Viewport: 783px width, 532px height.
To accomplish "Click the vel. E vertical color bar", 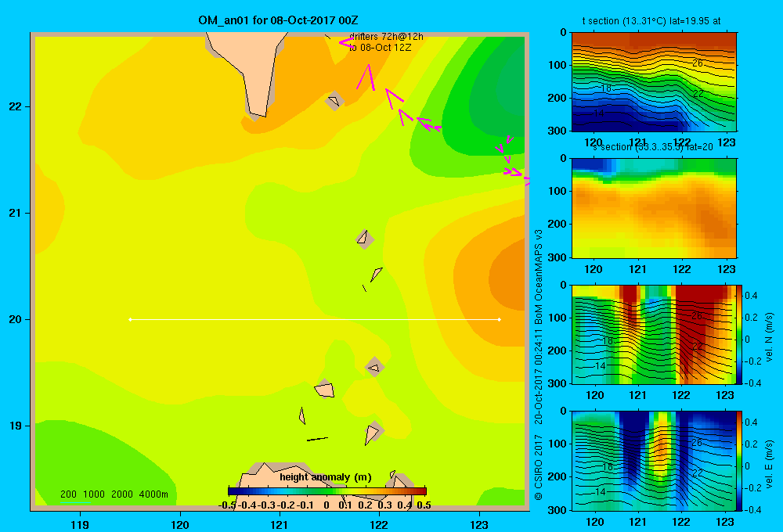I will [x=740, y=461].
